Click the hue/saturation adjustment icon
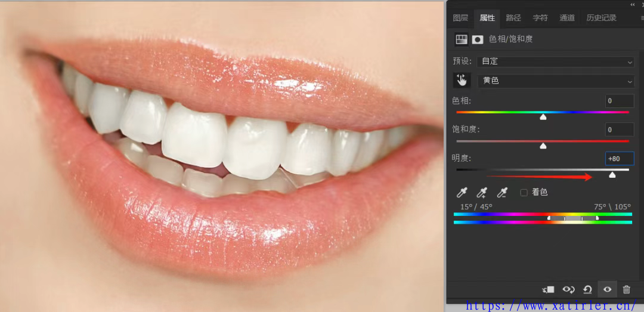The width and height of the screenshot is (644, 312). point(462,39)
